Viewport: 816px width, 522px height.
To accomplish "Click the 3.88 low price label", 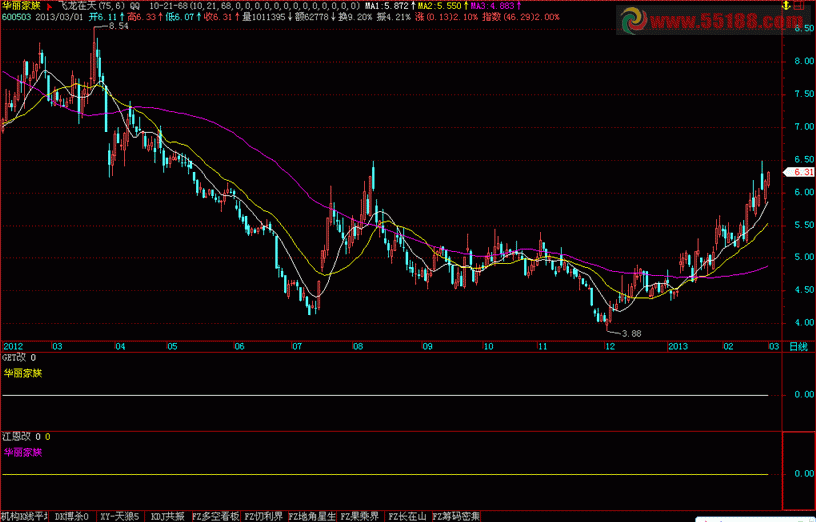I will click(630, 333).
